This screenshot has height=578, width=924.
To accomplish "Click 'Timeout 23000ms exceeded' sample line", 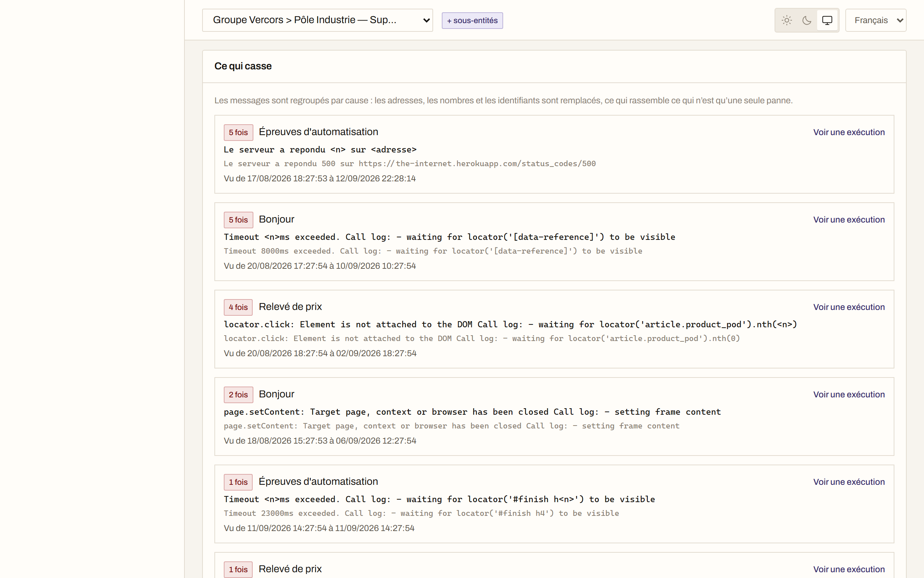I will click(421, 513).
